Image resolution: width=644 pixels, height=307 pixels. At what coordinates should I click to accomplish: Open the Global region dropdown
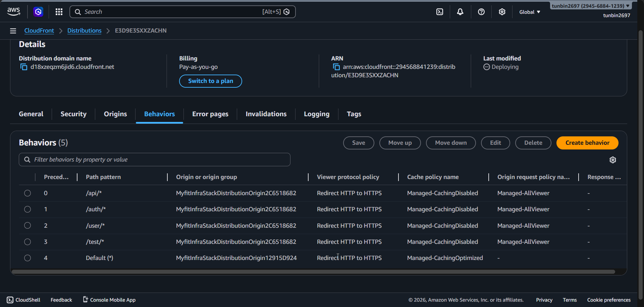(x=529, y=12)
